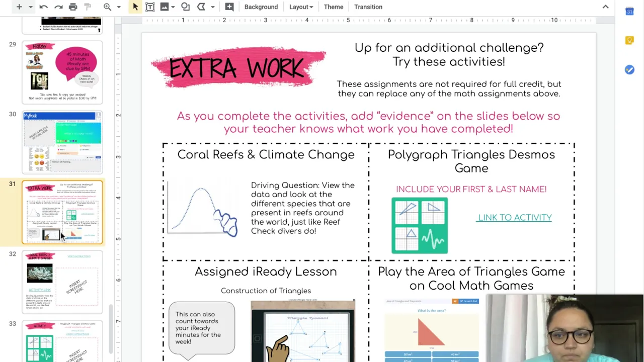The image size is (644, 362).
Task: Click the horizontal ruler above the slide
Action: pos(368,20)
